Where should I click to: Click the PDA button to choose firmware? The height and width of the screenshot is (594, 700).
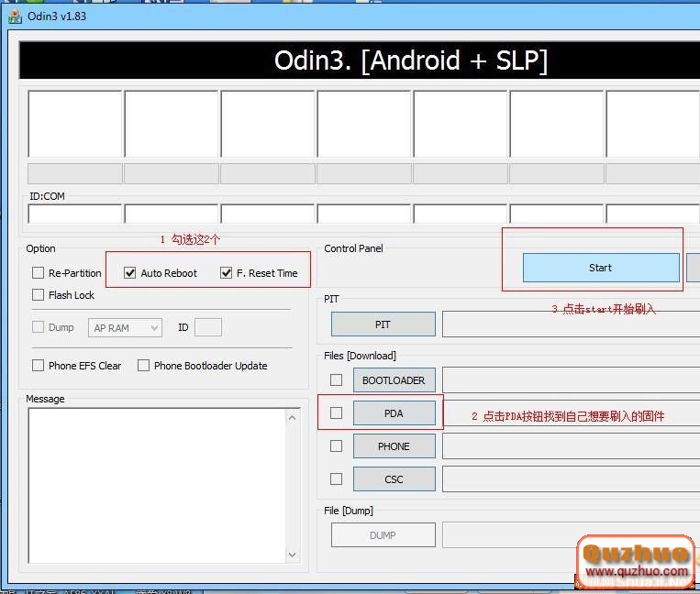tap(394, 413)
